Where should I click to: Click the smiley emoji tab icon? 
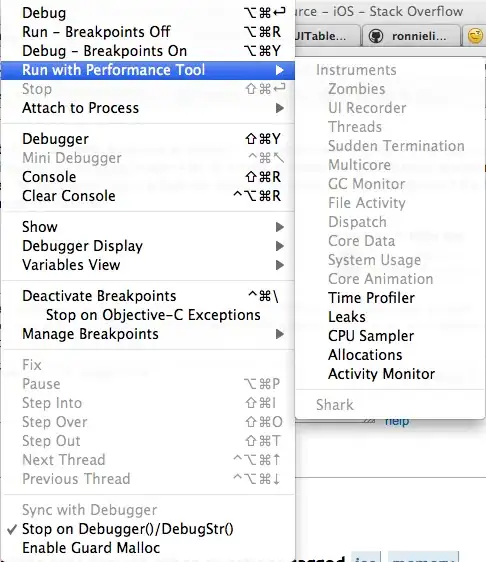[475, 36]
